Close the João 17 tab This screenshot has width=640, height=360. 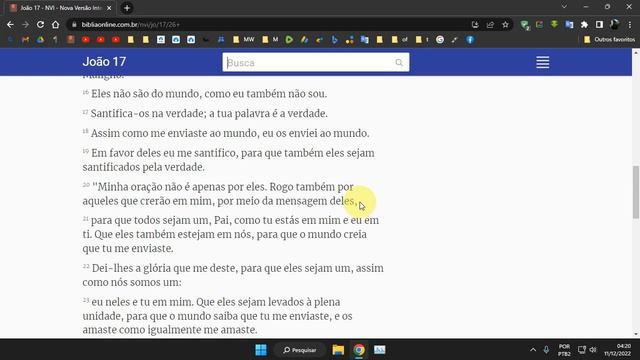pos(109,8)
